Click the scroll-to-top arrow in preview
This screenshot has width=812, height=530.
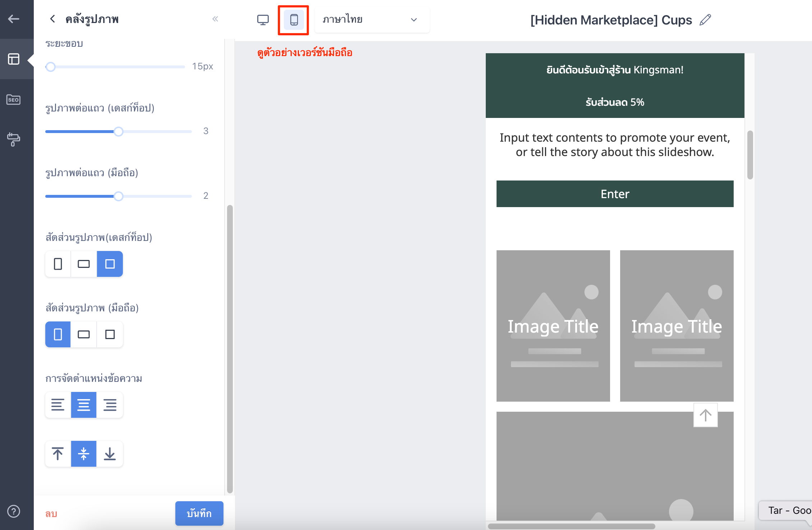coord(706,415)
